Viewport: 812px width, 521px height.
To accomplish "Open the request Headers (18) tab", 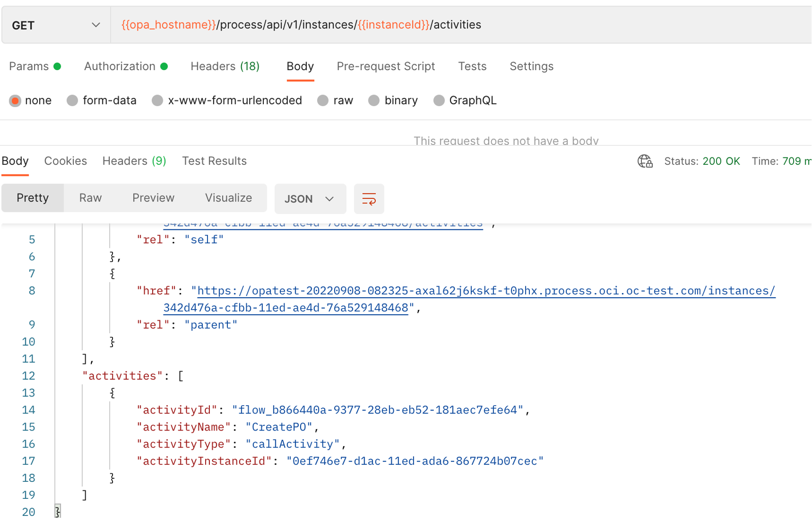I will click(x=225, y=66).
